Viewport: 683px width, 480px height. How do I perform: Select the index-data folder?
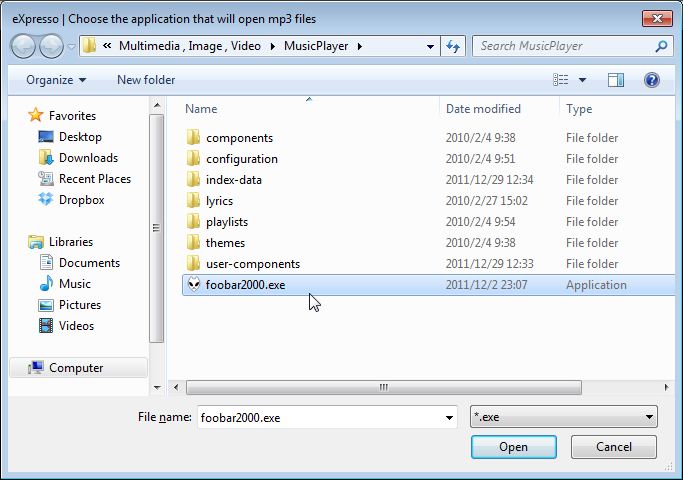point(233,179)
